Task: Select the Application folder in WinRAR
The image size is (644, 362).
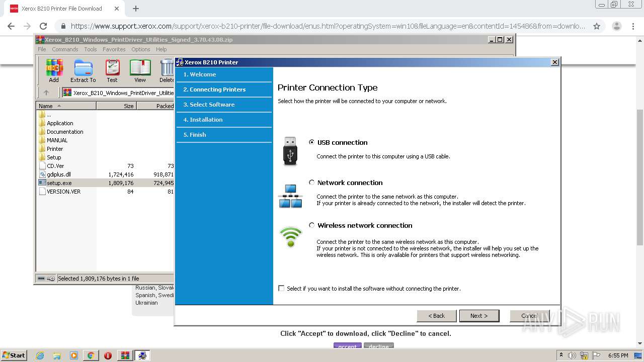Action: click(60, 123)
